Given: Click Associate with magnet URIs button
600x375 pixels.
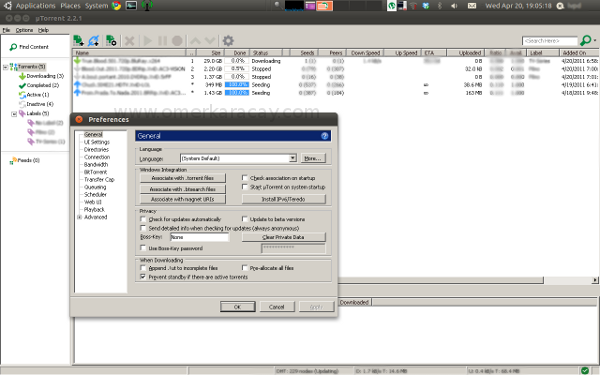Looking at the screenshot, I should [183, 199].
